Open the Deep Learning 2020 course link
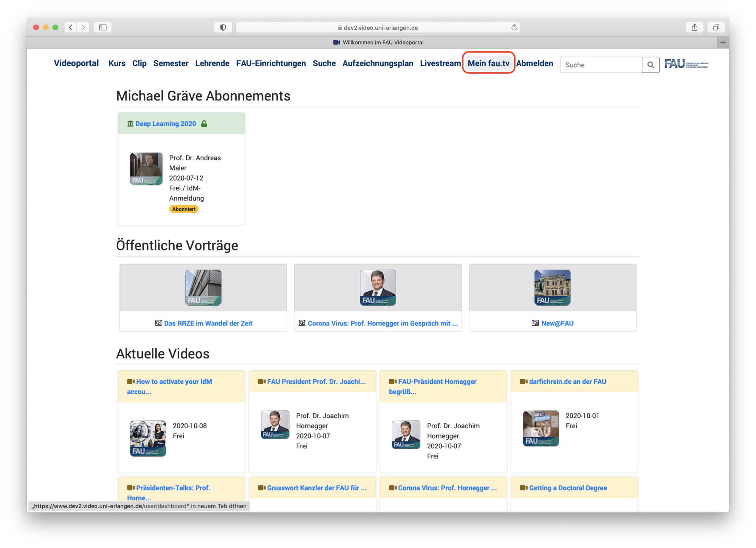 click(166, 124)
